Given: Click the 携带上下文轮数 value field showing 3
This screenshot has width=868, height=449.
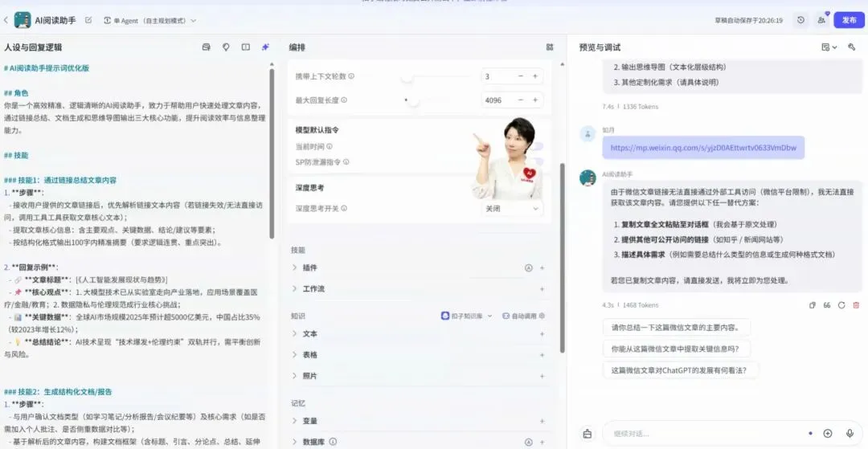Looking at the screenshot, I should (497, 76).
